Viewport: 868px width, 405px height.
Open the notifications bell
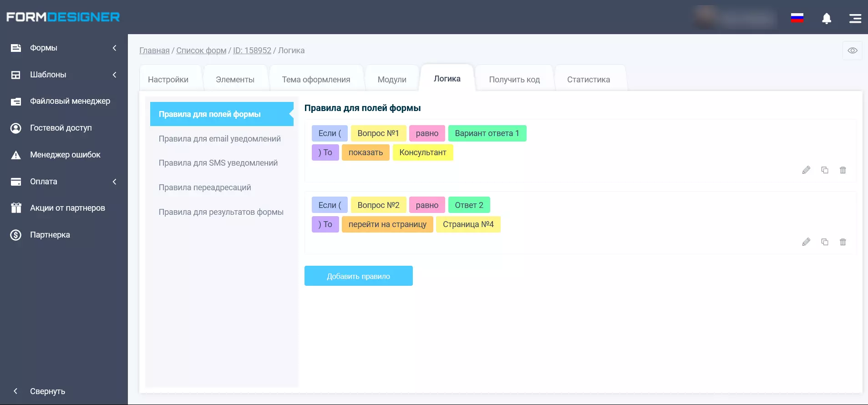click(x=827, y=18)
